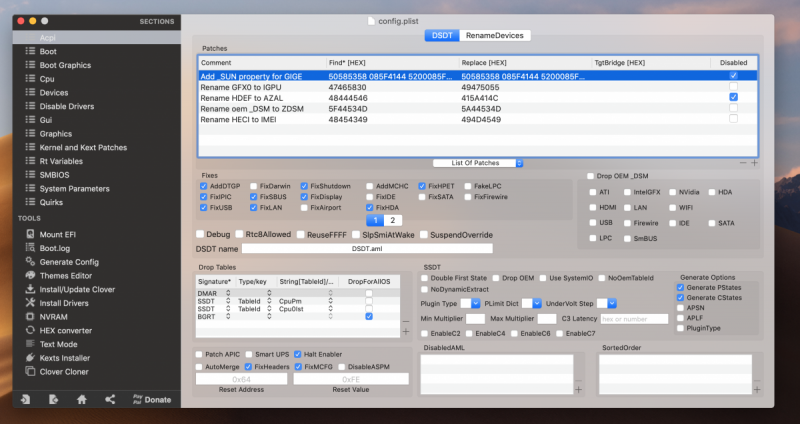
Task: Open Install/Update Clover
Action: [76, 289]
